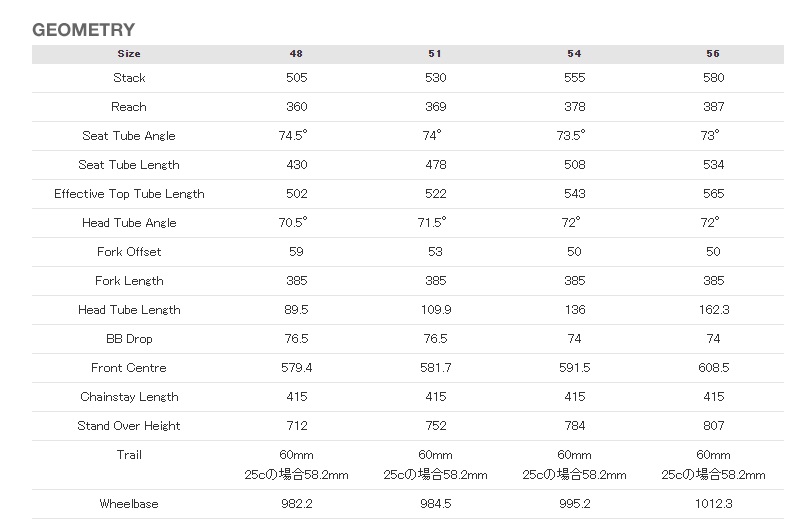
Task: Click the Fork Offset value 59
Action: (296, 252)
